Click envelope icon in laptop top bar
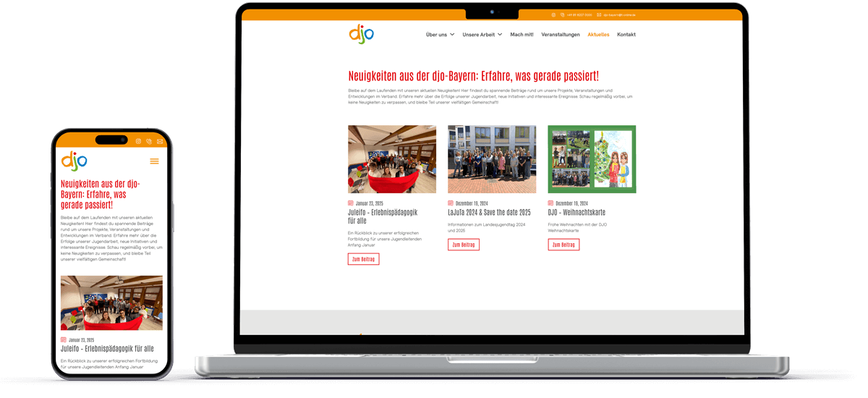The image size is (868, 398). coord(599,14)
